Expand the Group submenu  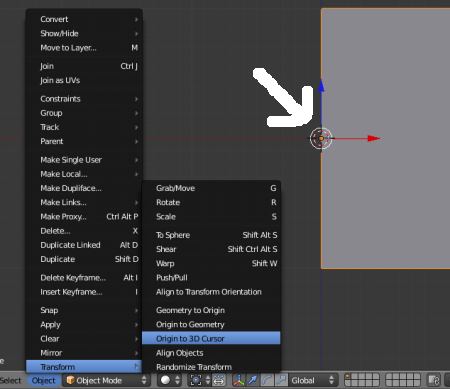pyautogui.click(x=84, y=113)
